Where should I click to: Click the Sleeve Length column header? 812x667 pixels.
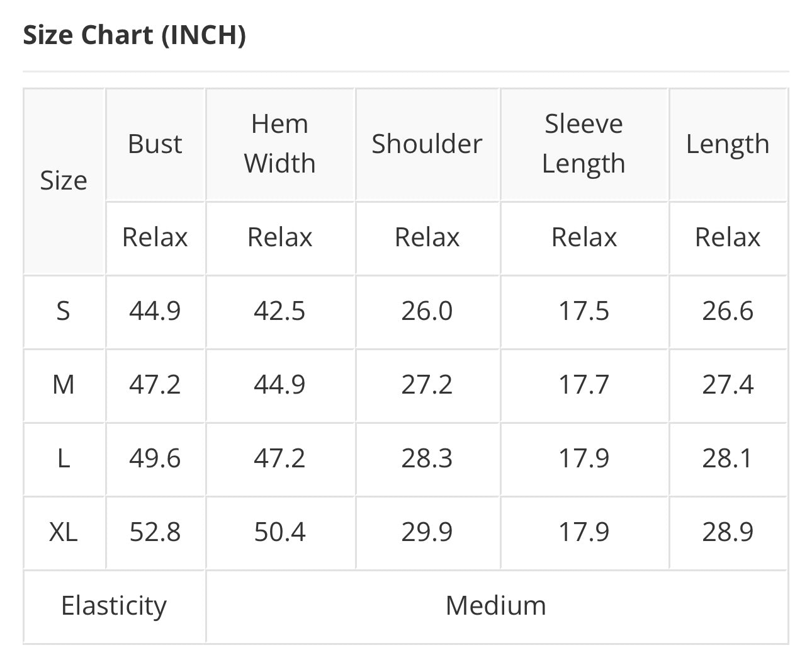click(x=584, y=144)
